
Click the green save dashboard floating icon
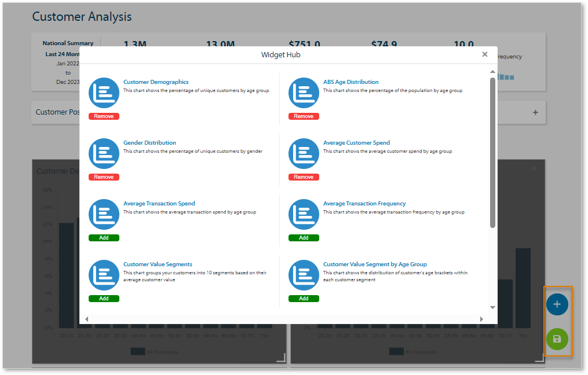(x=557, y=339)
